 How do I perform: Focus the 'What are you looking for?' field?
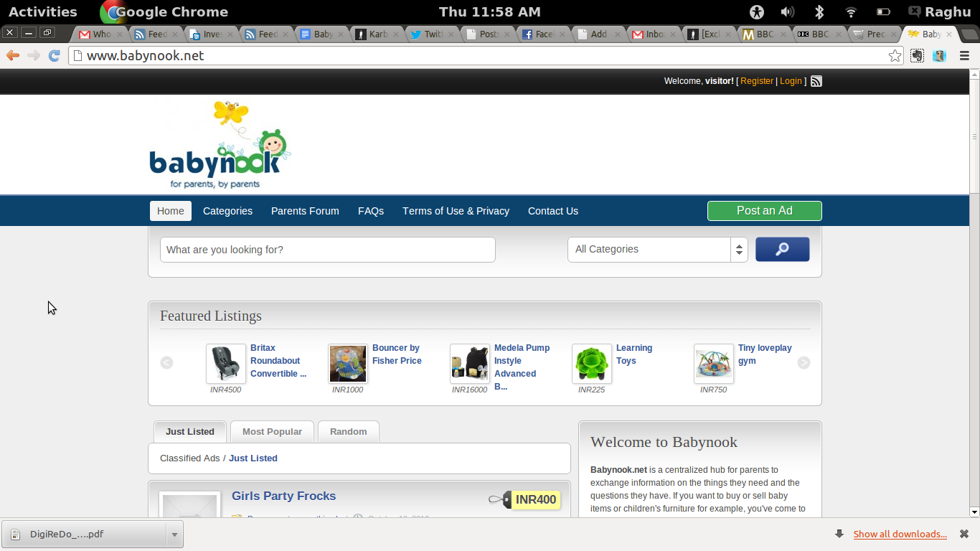pos(327,250)
